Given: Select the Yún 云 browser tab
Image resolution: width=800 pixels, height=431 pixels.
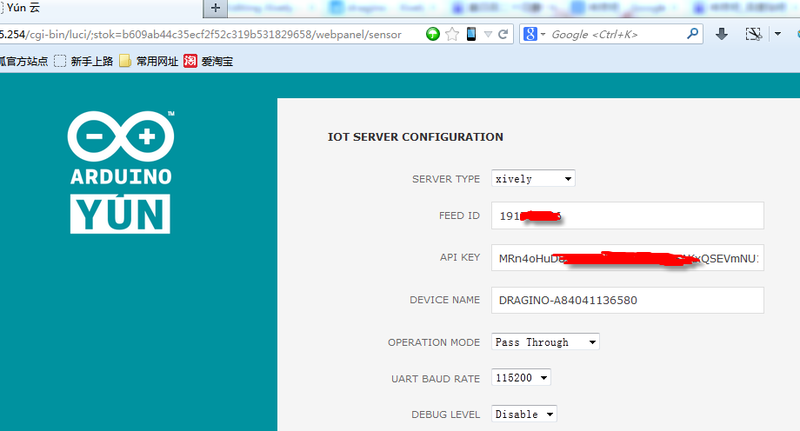Looking at the screenshot, I should 101,8.
